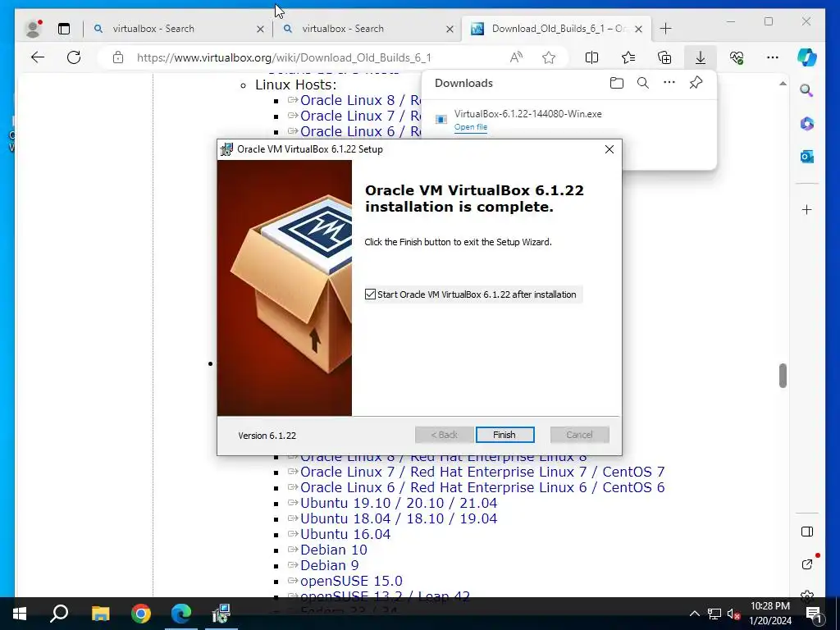
Task: Open Ubuntu 16.04 download link
Action: pos(345,534)
